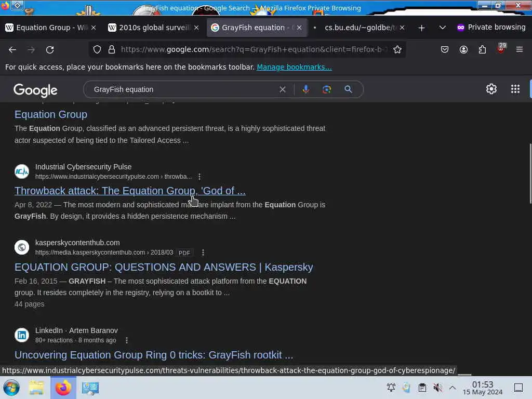Viewport: 532px width, 399px height.
Task: Open more options for Industrial Cybersecurity Pulse result
Action: [x=199, y=177]
